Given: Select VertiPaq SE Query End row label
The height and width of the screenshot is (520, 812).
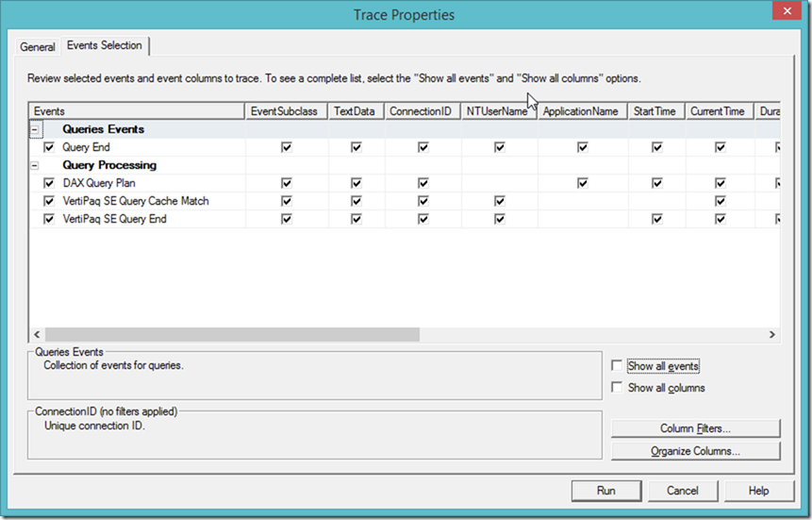Looking at the screenshot, I should (114, 219).
